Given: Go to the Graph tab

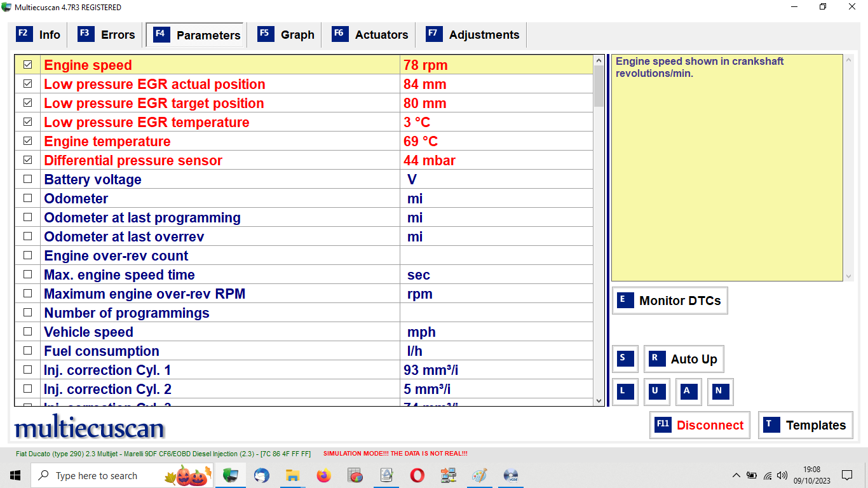Looking at the screenshot, I should coord(286,35).
